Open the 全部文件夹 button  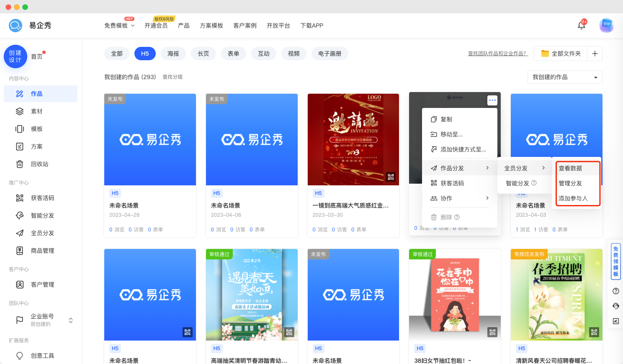[x=561, y=54]
